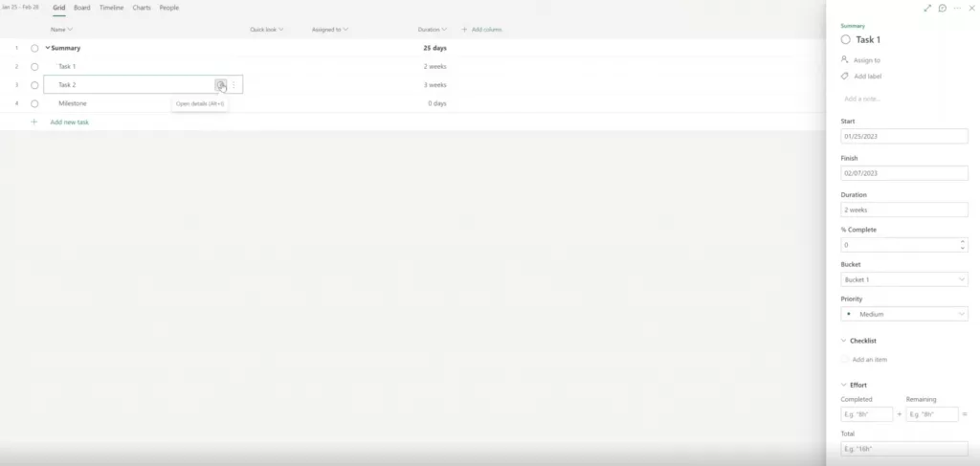This screenshot has height=466, width=980.
Task: Click the Completed effort field
Action: click(867, 414)
